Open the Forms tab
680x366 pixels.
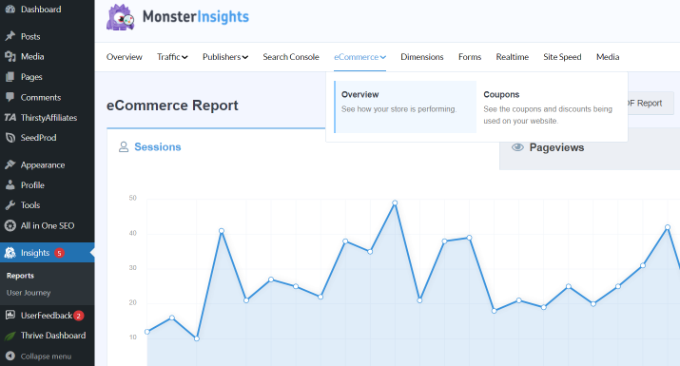(x=470, y=57)
